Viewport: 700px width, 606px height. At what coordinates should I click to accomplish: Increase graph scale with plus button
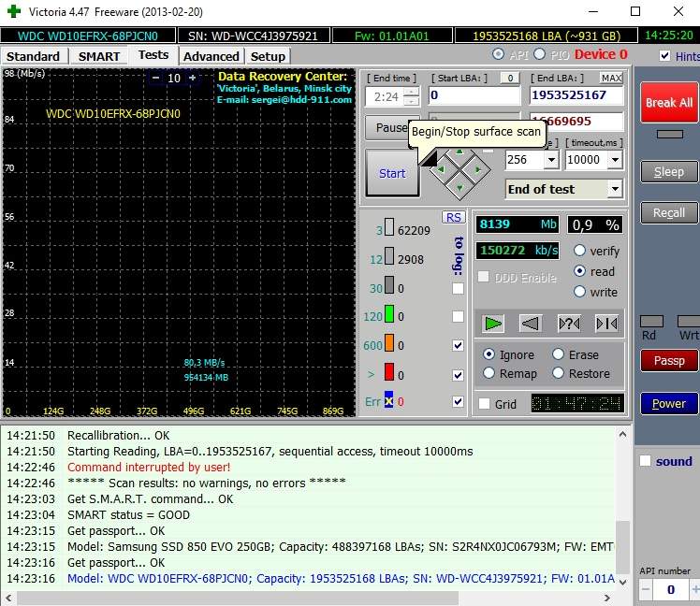[x=193, y=78]
